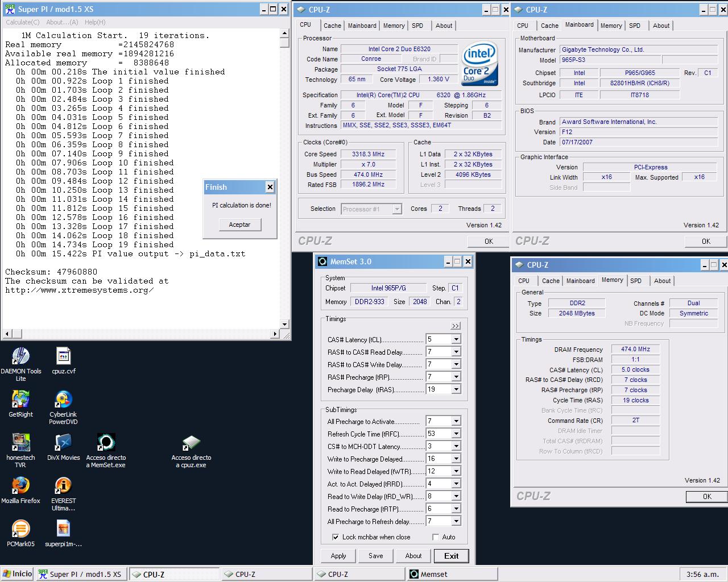Screen dimensions: 728x582
Task: Open RAS# to CAS# Read Delay dropdown
Action: [456, 352]
